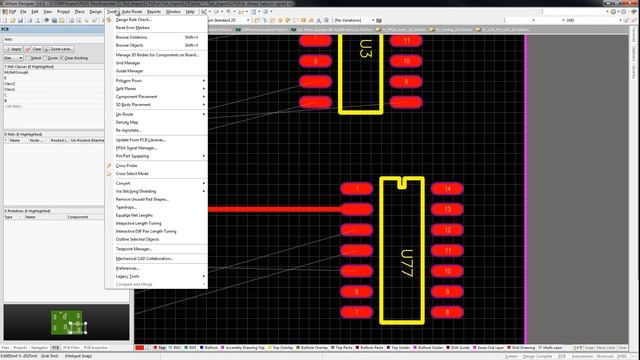640x360 pixels.
Task: Select the Top layer tab
Action: click(160, 348)
